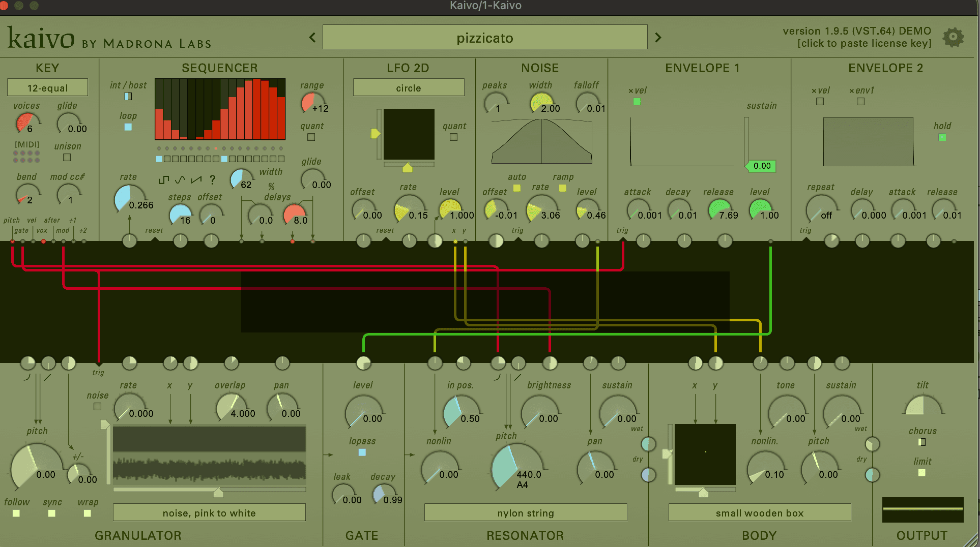Enable the sequencer quant checkbox
Image resolution: width=980 pixels, height=547 pixels.
(x=311, y=137)
